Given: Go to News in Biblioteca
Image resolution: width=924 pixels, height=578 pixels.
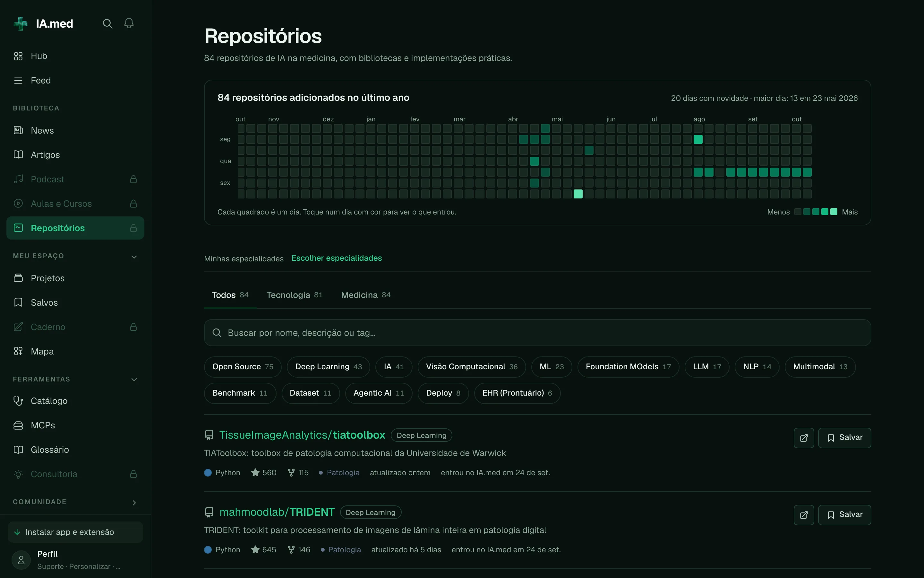Looking at the screenshot, I should (75, 131).
